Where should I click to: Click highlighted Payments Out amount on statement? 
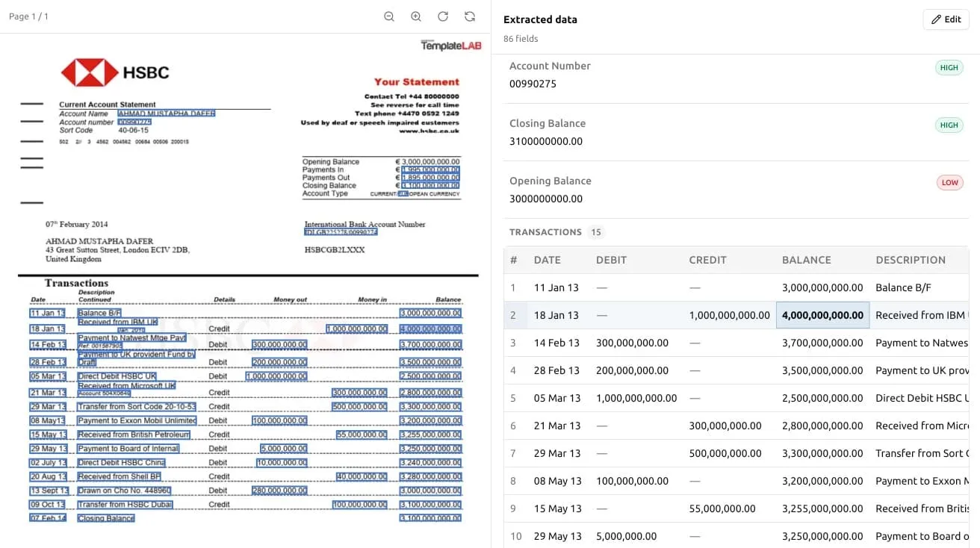(430, 178)
